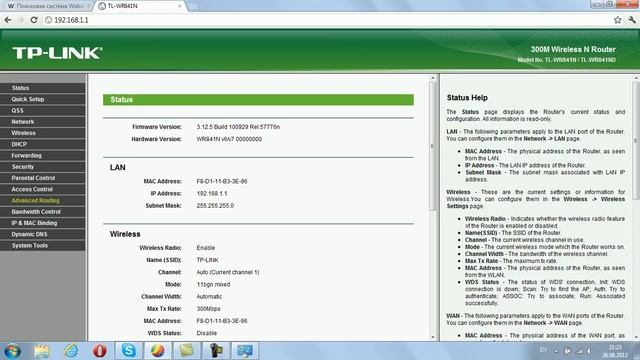640x360 pixels.
Task: Click Subnet Mask 255.255.255.0 value
Action: 215,206
